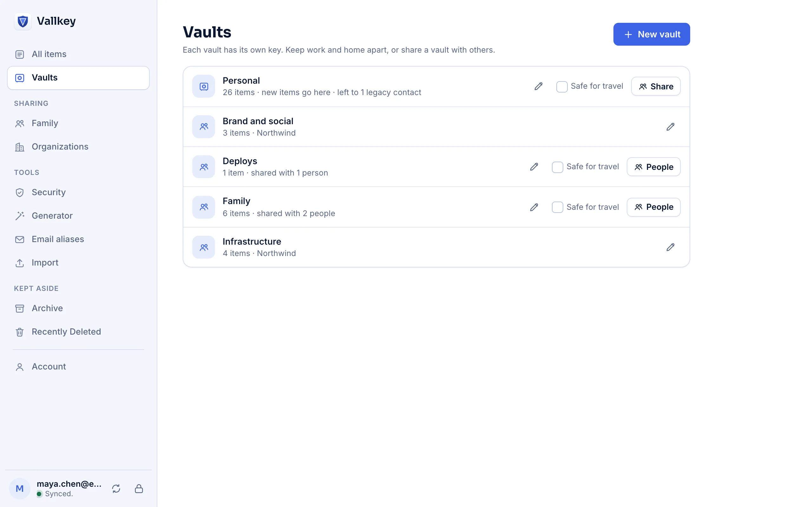
Task: Create a New vault
Action: point(651,34)
